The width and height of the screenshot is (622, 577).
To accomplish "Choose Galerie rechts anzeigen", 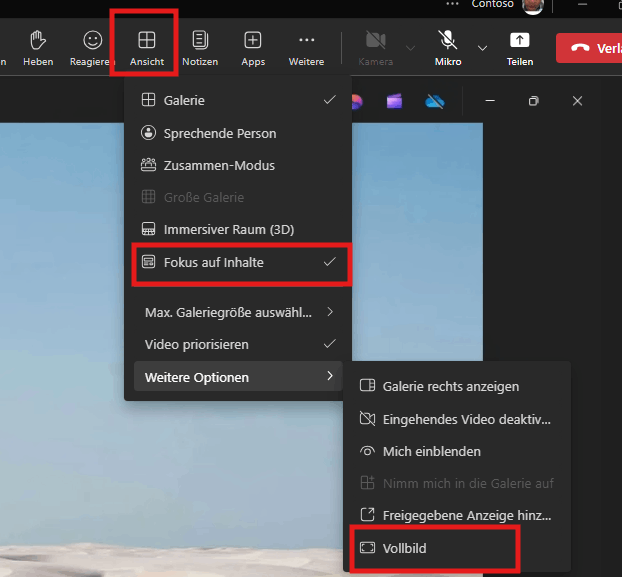I will point(457,386).
